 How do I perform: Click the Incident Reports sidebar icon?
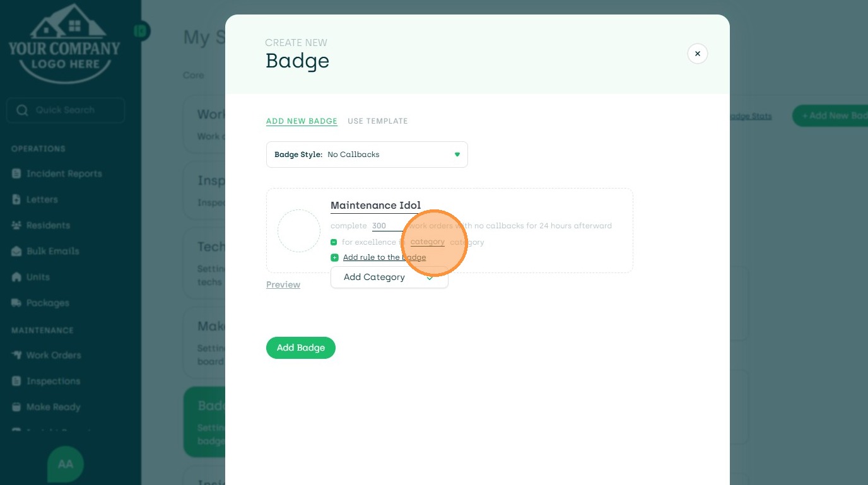(x=17, y=173)
